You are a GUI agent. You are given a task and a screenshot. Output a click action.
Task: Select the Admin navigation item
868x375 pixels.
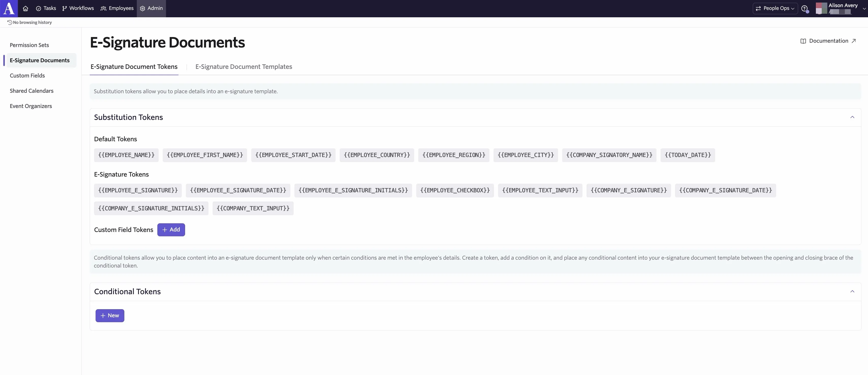151,8
